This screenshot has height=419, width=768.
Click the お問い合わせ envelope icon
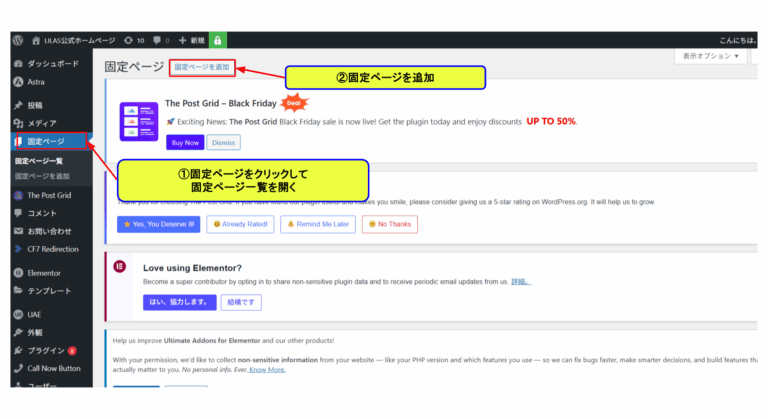[19, 231]
